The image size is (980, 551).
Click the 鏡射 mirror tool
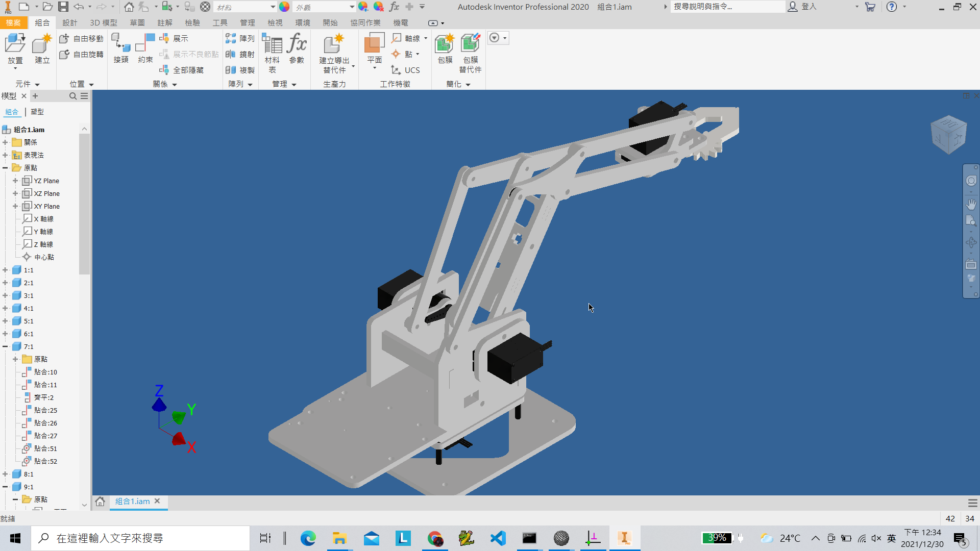click(240, 54)
